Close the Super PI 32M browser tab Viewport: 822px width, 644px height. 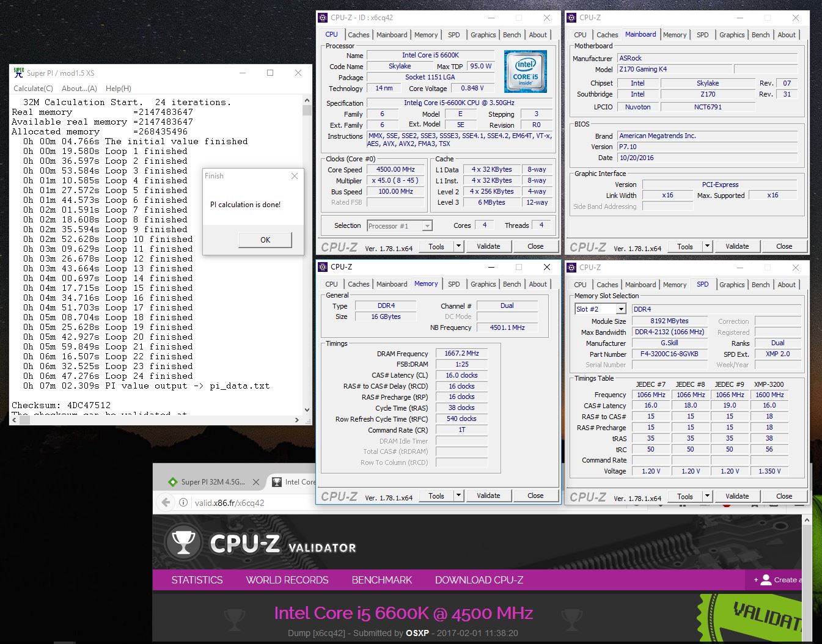coord(256,482)
